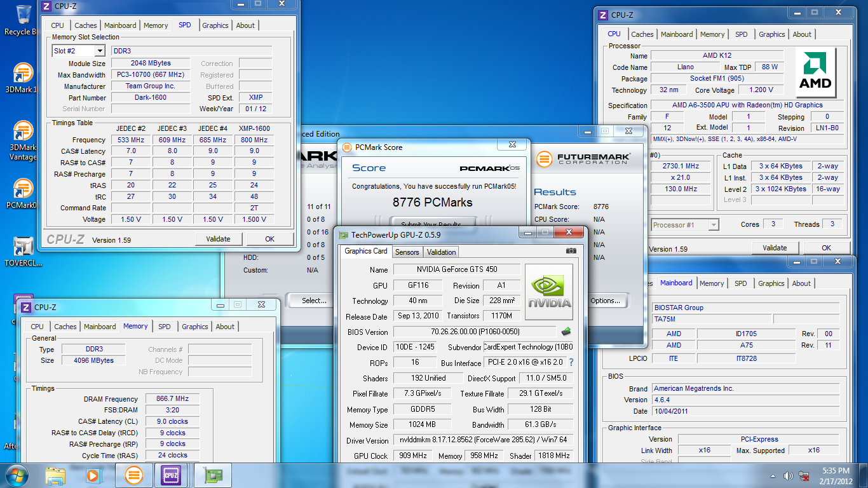The image size is (868, 488).
Task: Open the SPD tab in the Memory CPU-Z window
Action: pos(165,327)
